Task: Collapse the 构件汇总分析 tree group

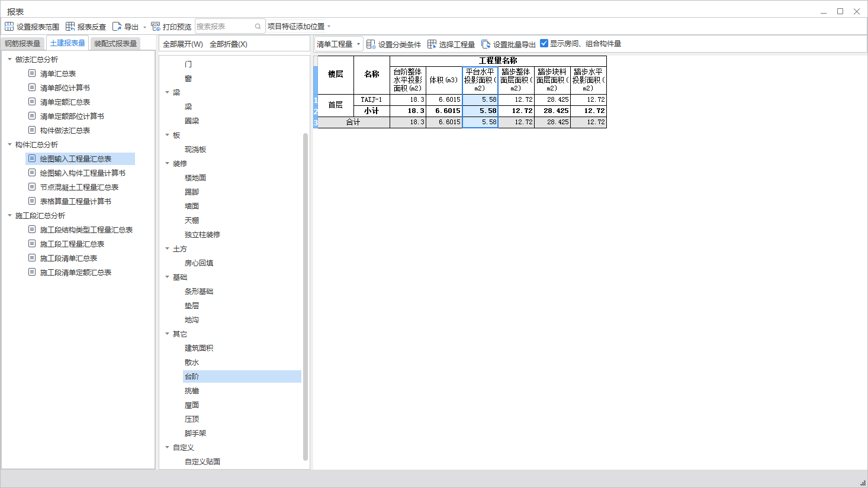Action: 9,144
